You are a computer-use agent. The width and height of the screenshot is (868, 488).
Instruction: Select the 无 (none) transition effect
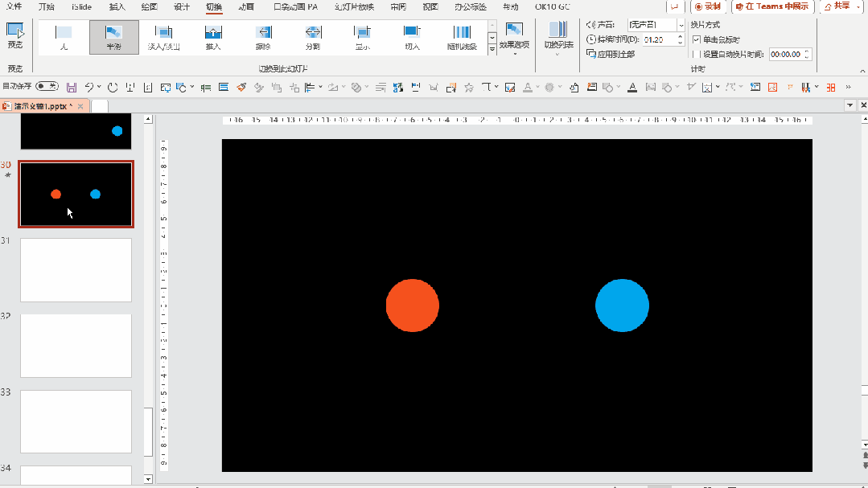pyautogui.click(x=64, y=38)
